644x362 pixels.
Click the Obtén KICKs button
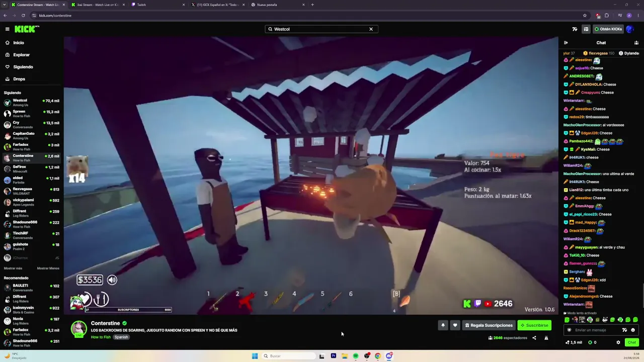pos(608,29)
